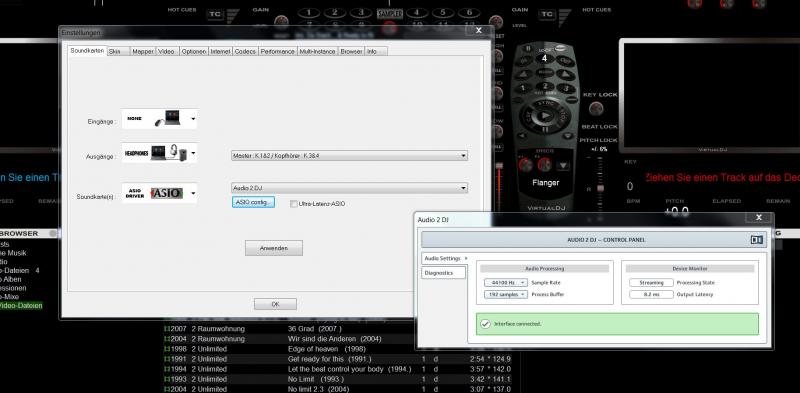Open the Soundkarte ASIO driver dropdown arrow
The image size is (800, 393).
(193, 193)
